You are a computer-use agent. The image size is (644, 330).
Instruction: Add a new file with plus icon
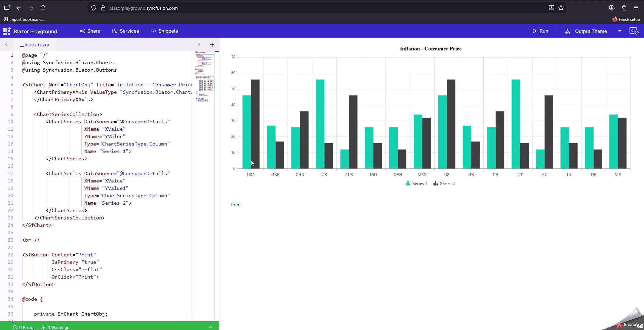(x=212, y=44)
